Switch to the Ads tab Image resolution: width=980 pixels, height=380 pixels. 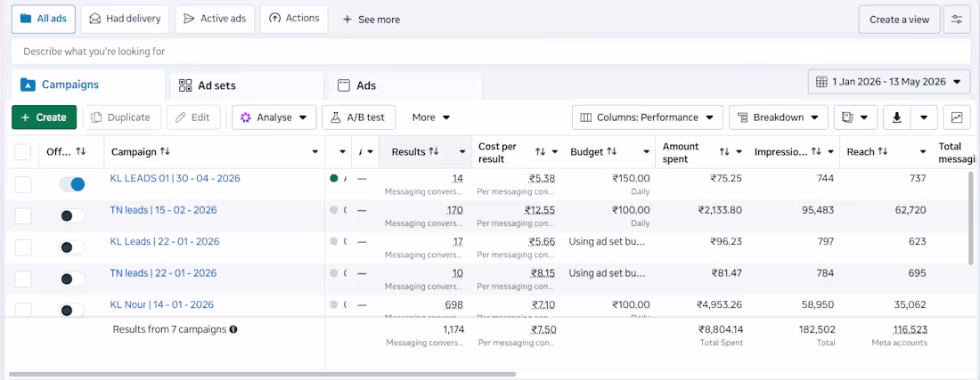(x=403, y=85)
